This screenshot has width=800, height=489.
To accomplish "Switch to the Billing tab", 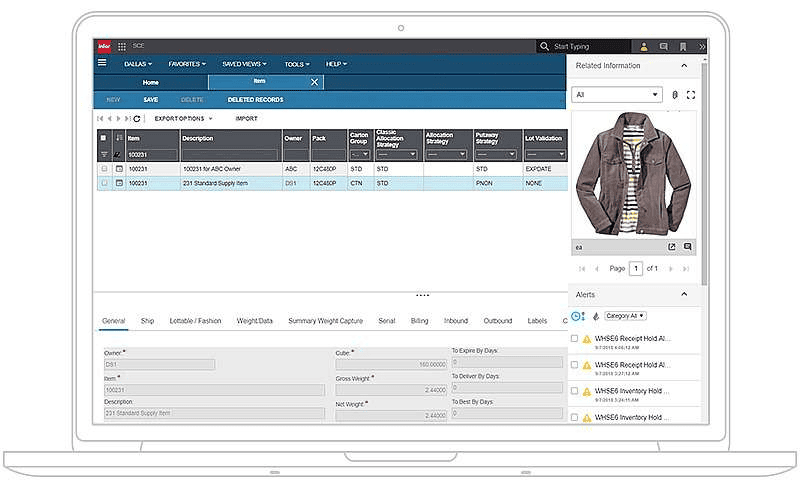I will (419, 321).
